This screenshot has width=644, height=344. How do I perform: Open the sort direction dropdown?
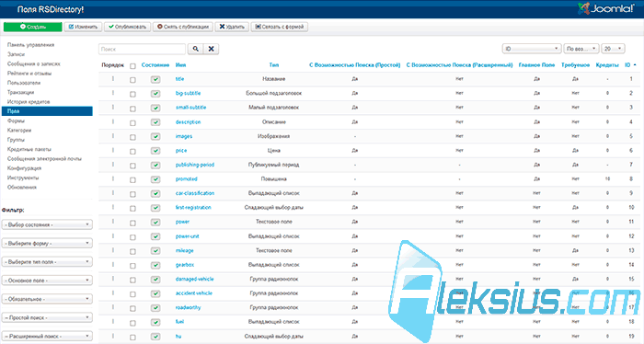581,49
